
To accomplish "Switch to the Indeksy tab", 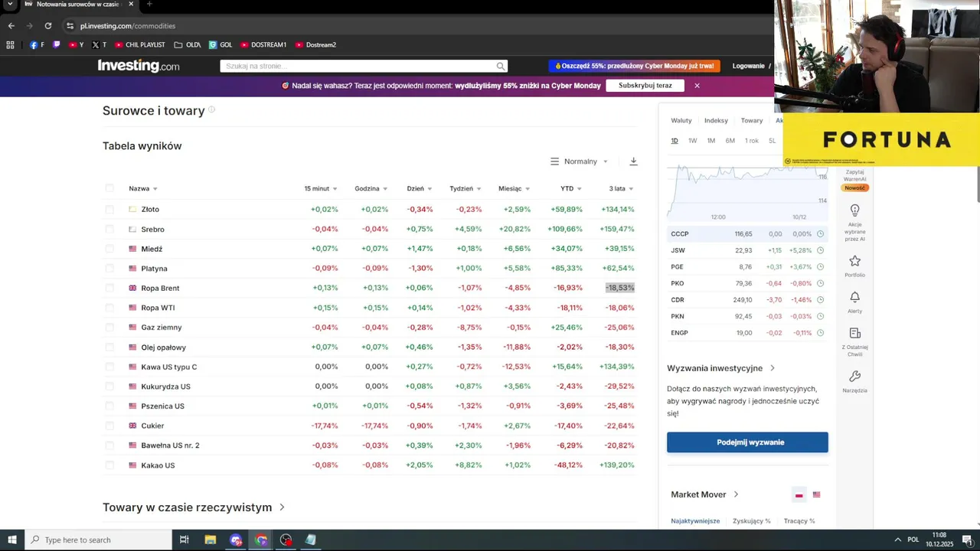I will pos(716,120).
